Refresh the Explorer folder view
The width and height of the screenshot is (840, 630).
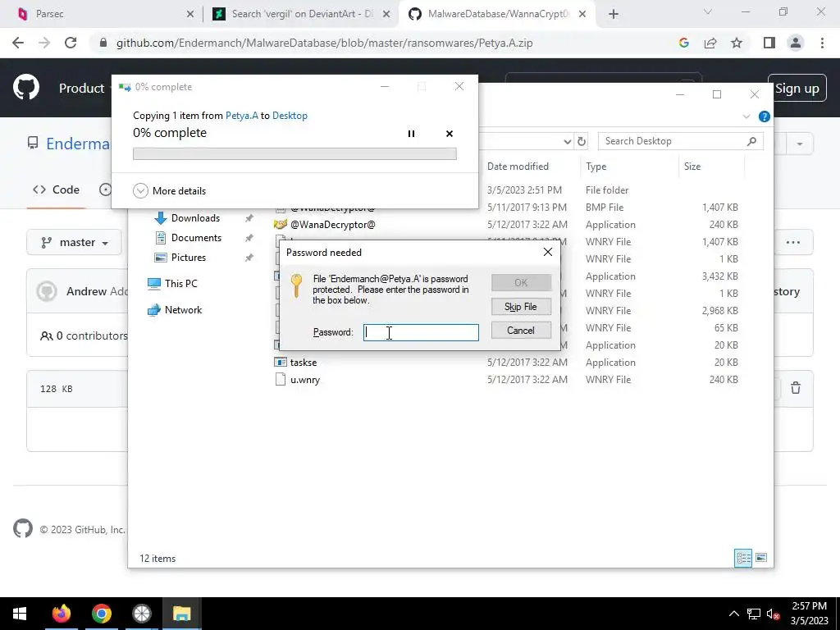(582, 141)
